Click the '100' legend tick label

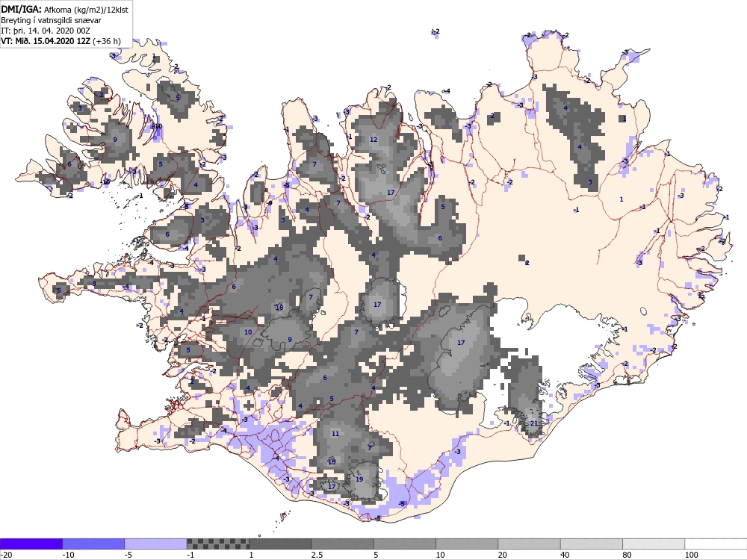coord(691,555)
